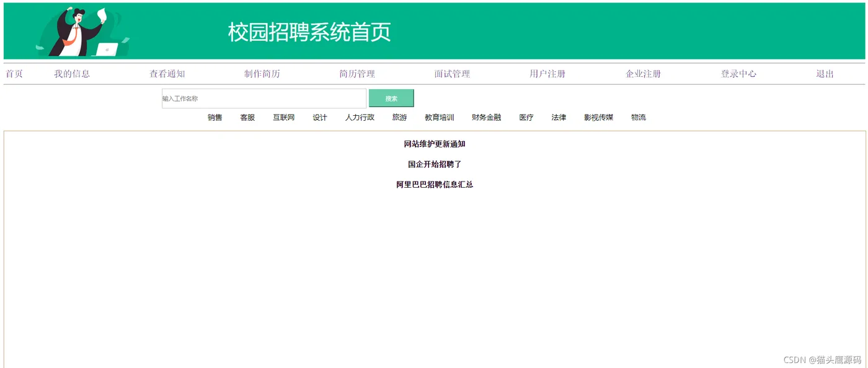
Task: View notices via 查看通知
Action: 167,73
